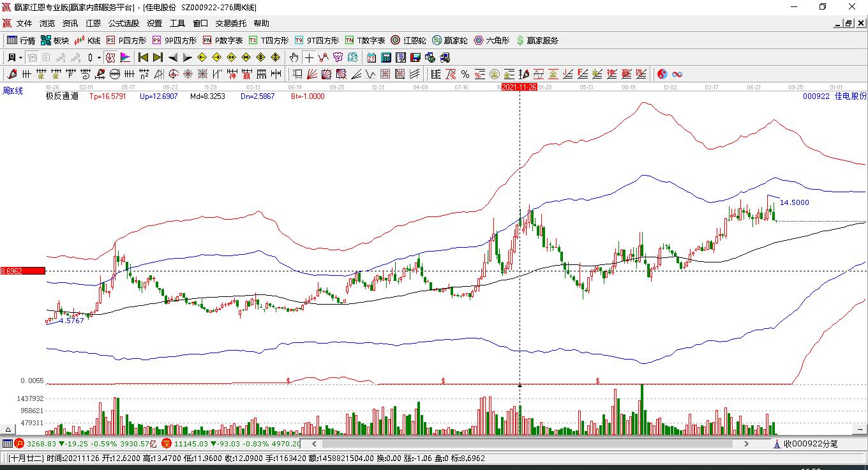Toggle the 权 adjustment button
Image resolution: width=868 pixels, height=470 pixels.
(110, 57)
